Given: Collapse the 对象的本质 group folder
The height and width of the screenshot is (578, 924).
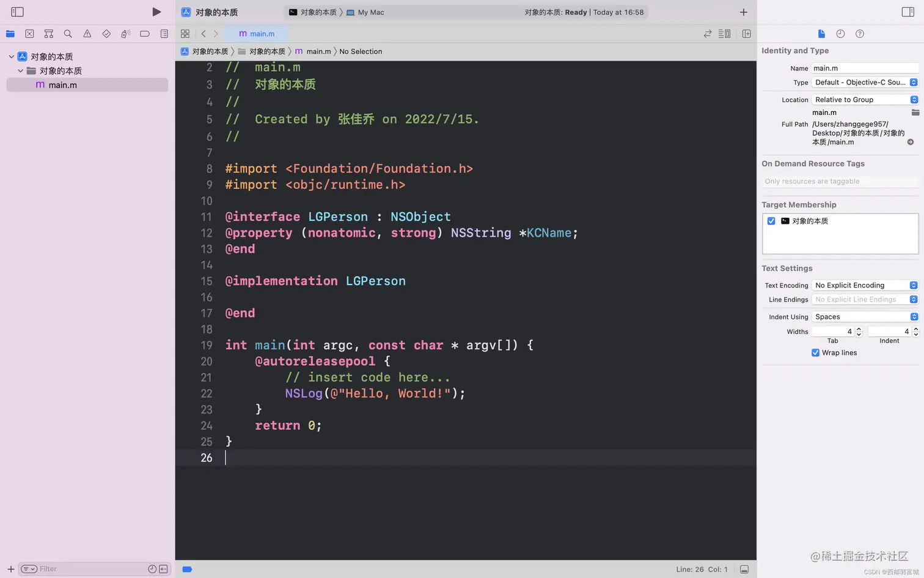Looking at the screenshot, I should point(20,71).
